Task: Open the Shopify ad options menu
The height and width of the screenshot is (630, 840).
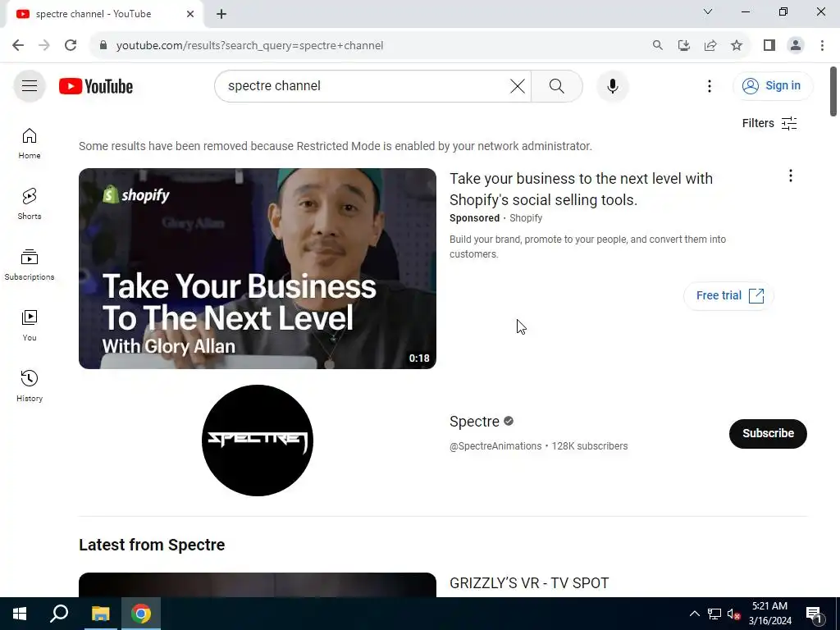Action: click(790, 176)
